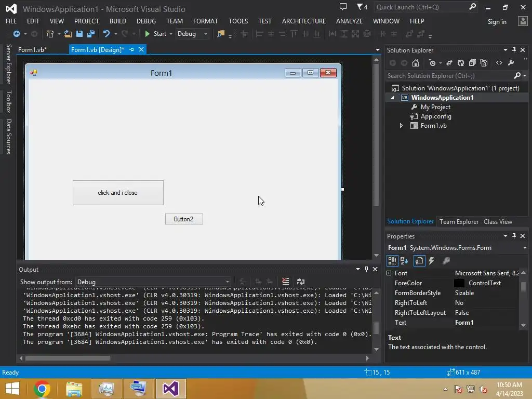Click the Home icon in Solution Explorer

tap(416, 63)
